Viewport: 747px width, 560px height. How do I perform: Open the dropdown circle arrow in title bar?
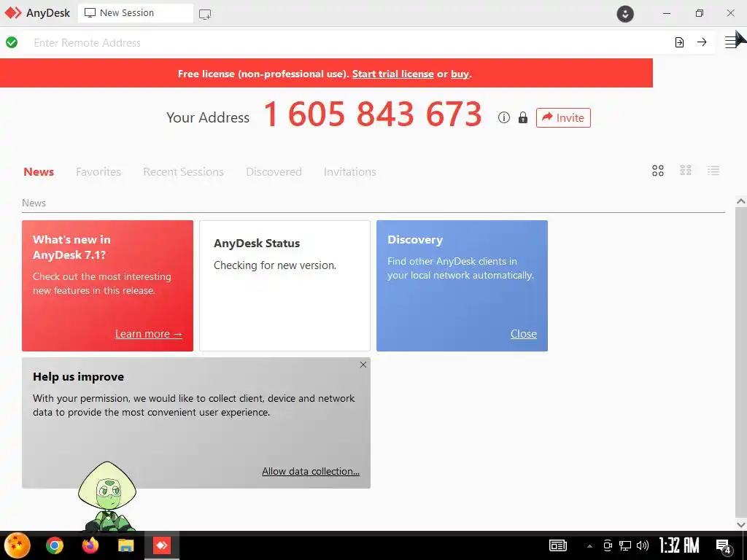625,13
